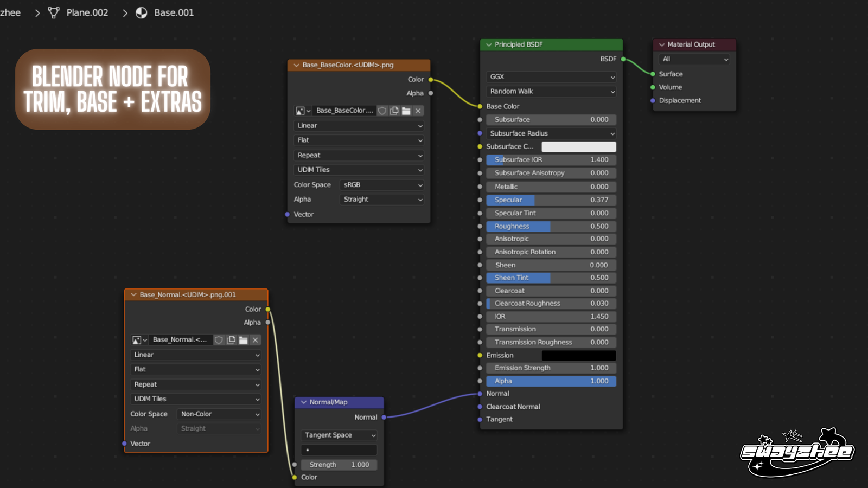The width and height of the screenshot is (868, 488).
Task: Select Plane.002 in the breadcrumb
Action: coord(87,12)
